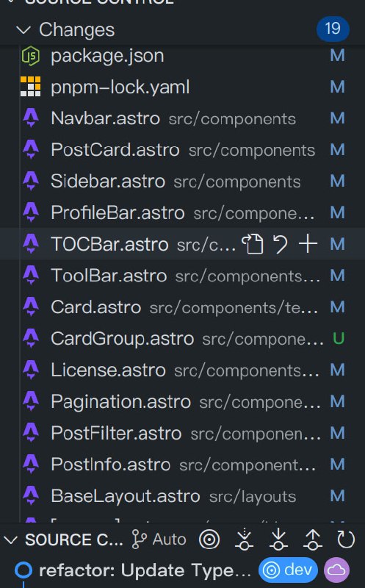Open the Auto branch picker
Screen dimensions: 365x588
pos(159,539)
